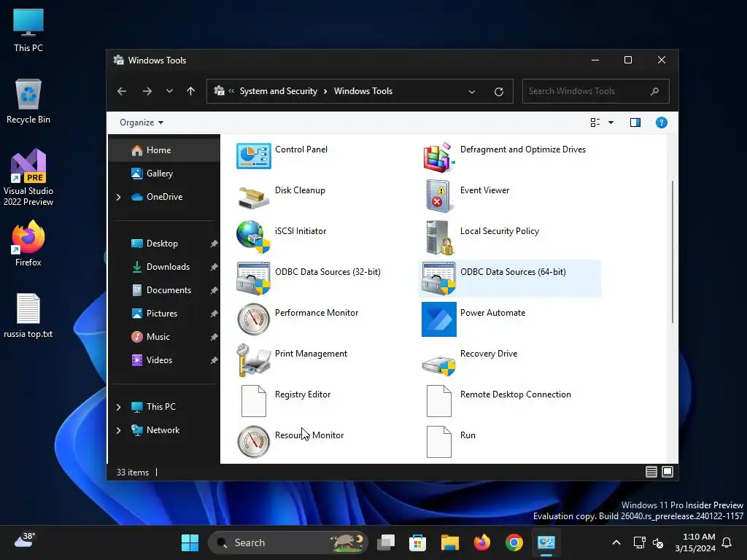Open pinned Desktop folder in sidebar
This screenshot has width=747, height=560.
point(164,244)
